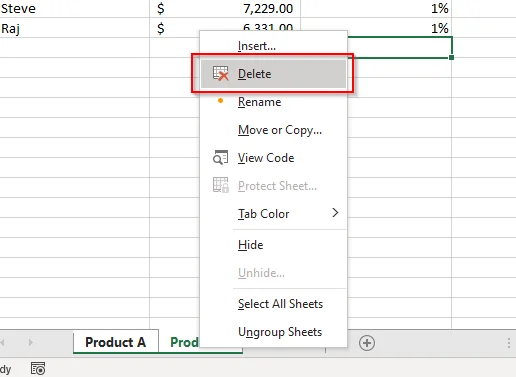Click the Delete sheet icon
This screenshot has width=516, height=377.
pos(221,73)
